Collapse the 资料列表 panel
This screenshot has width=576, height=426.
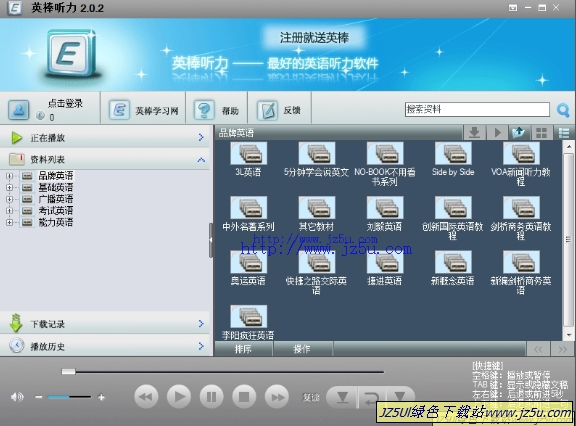pos(105,159)
